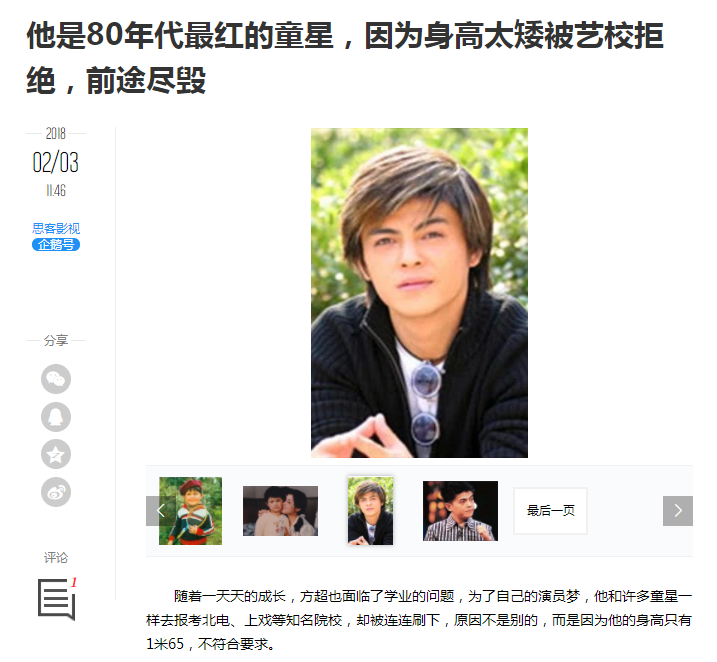Click the 评论 label
Screen dimensions: 717x662
[56, 557]
